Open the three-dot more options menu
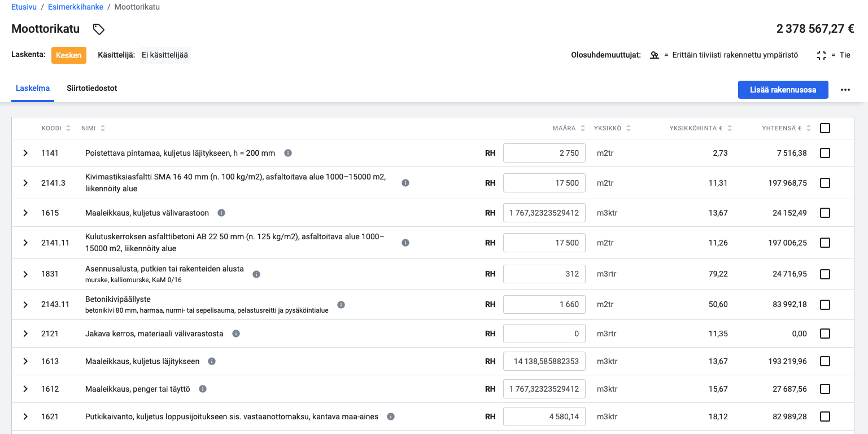Image resolution: width=868 pixels, height=434 pixels. coord(845,90)
